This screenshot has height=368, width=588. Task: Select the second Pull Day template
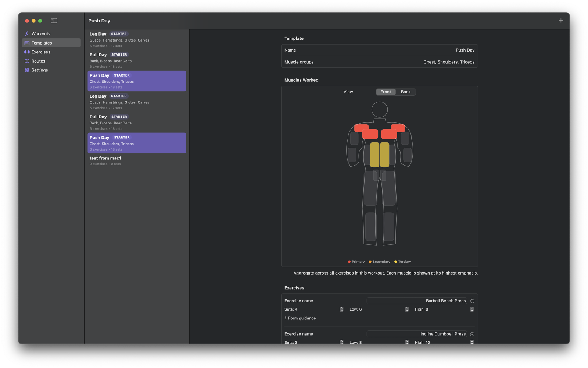click(137, 123)
